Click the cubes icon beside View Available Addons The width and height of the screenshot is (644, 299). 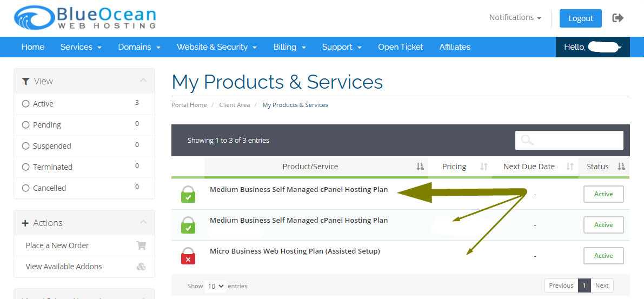click(x=141, y=267)
